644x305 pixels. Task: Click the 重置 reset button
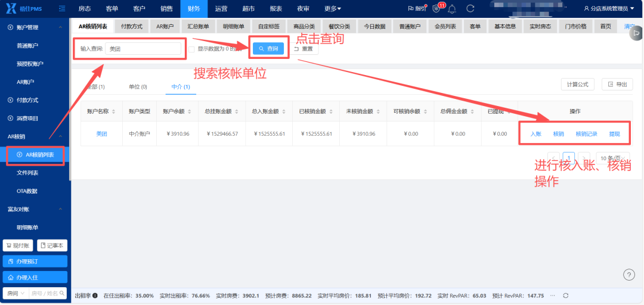(x=304, y=48)
